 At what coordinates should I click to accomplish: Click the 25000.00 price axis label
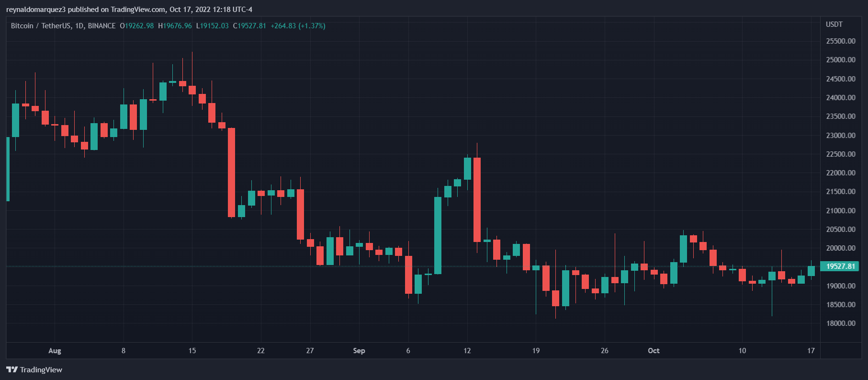point(841,60)
